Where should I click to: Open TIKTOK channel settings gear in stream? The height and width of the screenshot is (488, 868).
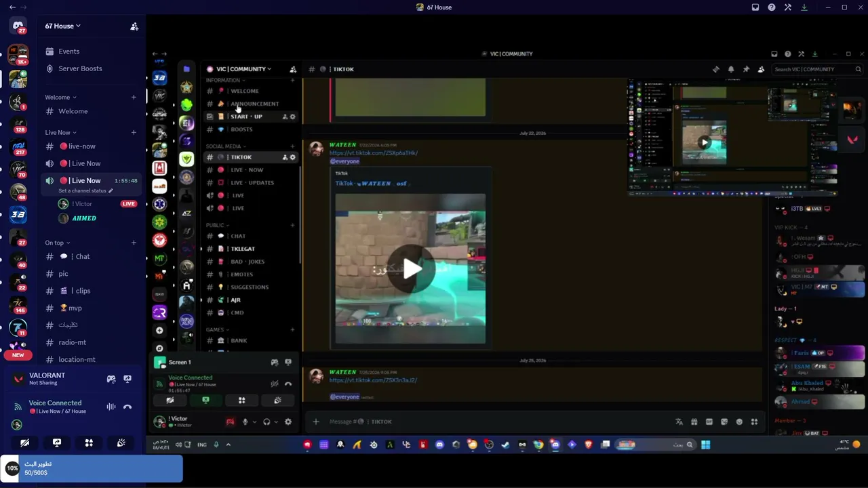click(x=293, y=157)
